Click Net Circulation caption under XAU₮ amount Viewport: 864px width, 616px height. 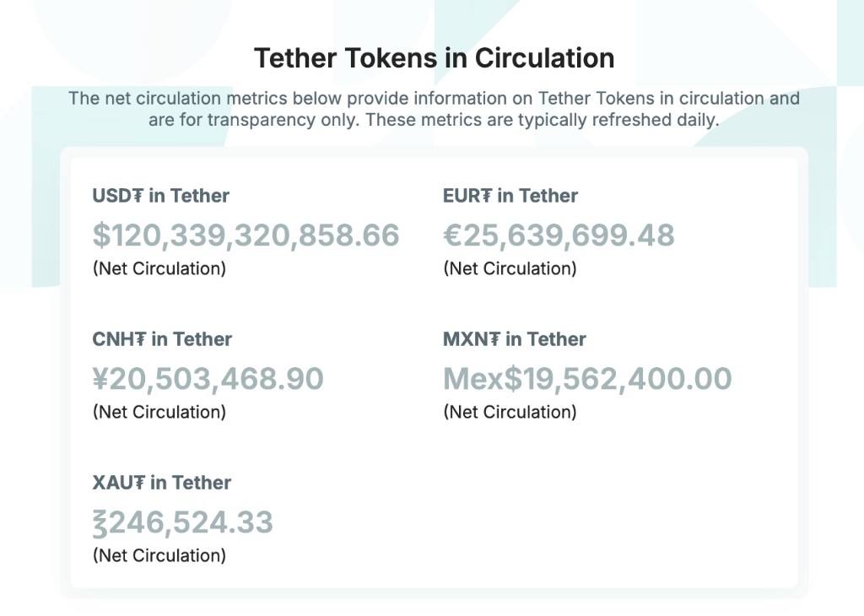[159, 556]
